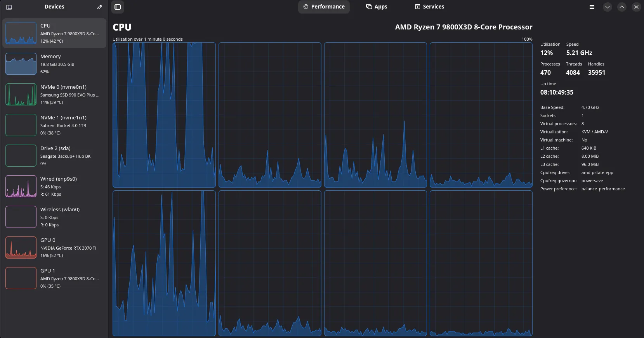Click the Devices sidebar heading
Viewport: 644px width, 338px height.
tap(54, 7)
